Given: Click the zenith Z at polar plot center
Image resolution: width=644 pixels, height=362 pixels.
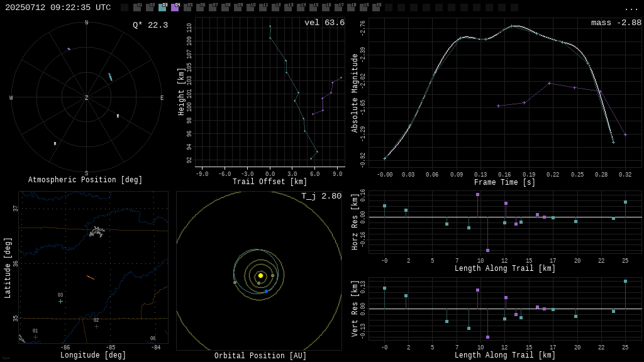Looking at the screenshot, I should pyautogui.click(x=87, y=98).
